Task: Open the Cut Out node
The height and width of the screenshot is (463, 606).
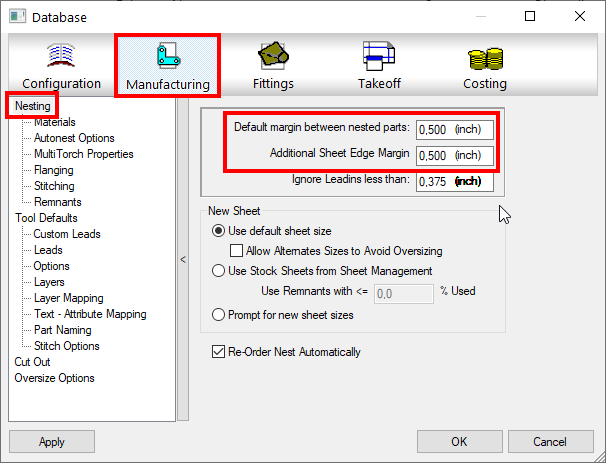Action: point(32,362)
